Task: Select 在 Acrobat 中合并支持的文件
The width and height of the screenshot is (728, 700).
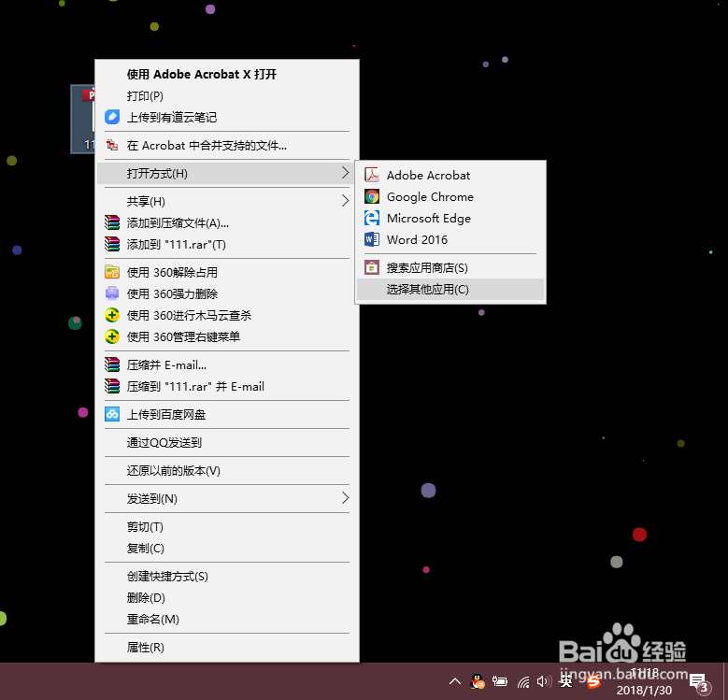Action: click(x=227, y=145)
